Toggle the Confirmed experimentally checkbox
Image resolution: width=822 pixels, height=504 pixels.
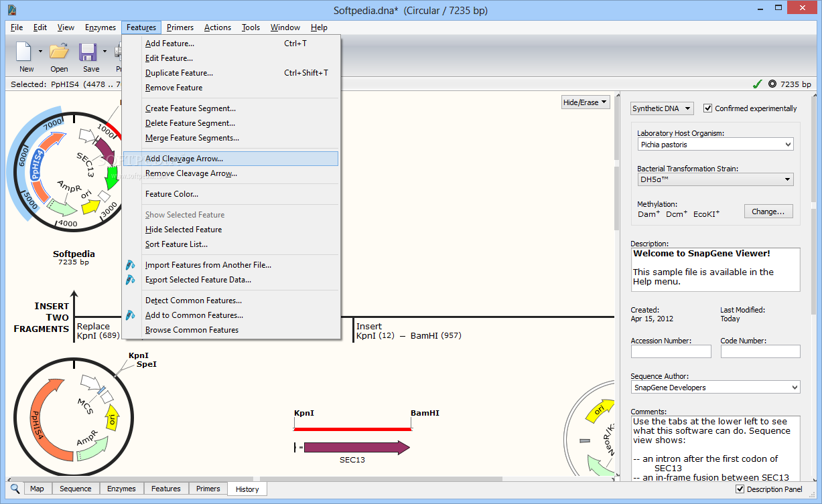[707, 108]
